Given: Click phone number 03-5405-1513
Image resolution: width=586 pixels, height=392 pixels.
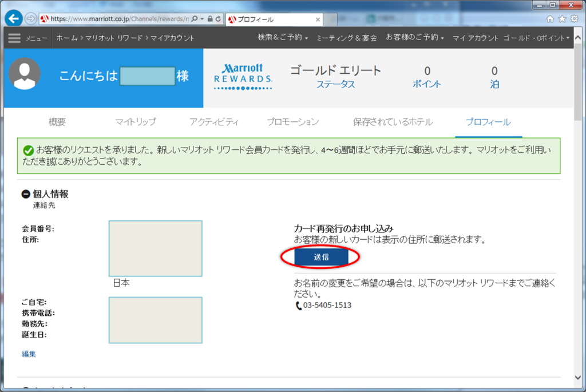Looking at the screenshot, I should click(327, 306).
